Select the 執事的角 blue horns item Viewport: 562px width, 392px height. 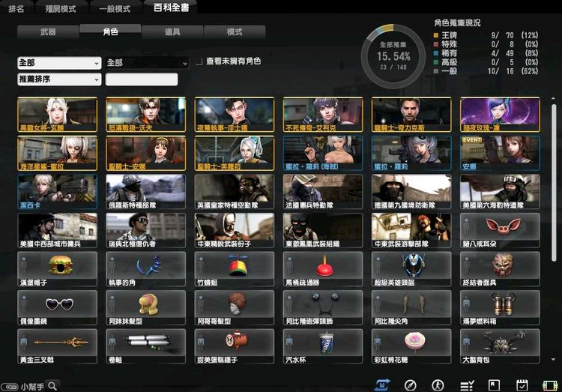[146, 269]
